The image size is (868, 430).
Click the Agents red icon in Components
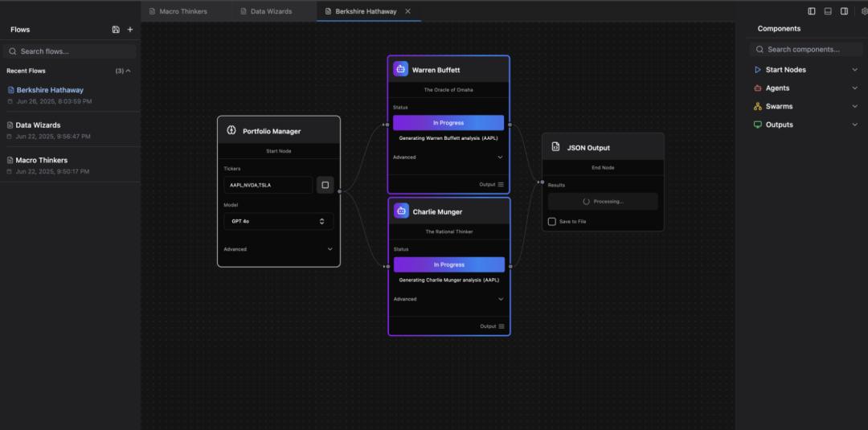pos(757,88)
